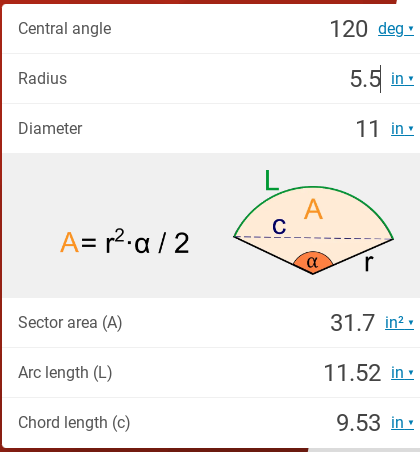Screen dimensions: 420x452
Task: Open the Arc length unit dropdown
Action: [x=402, y=373]
